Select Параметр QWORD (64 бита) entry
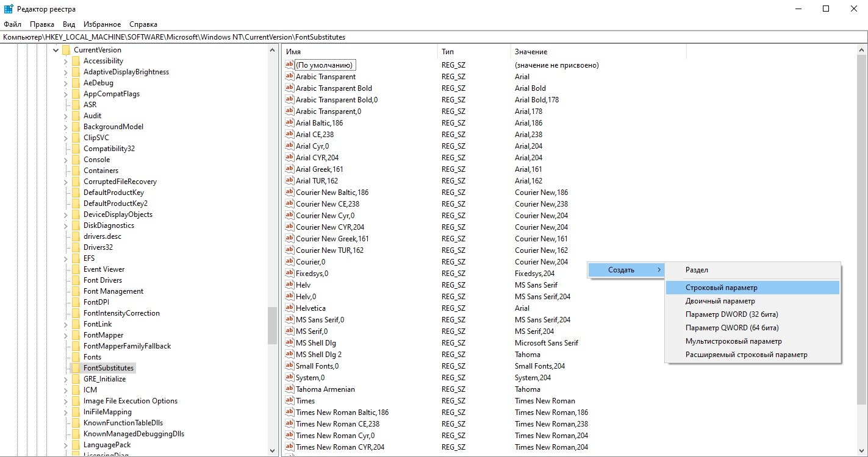 (752, 328)
